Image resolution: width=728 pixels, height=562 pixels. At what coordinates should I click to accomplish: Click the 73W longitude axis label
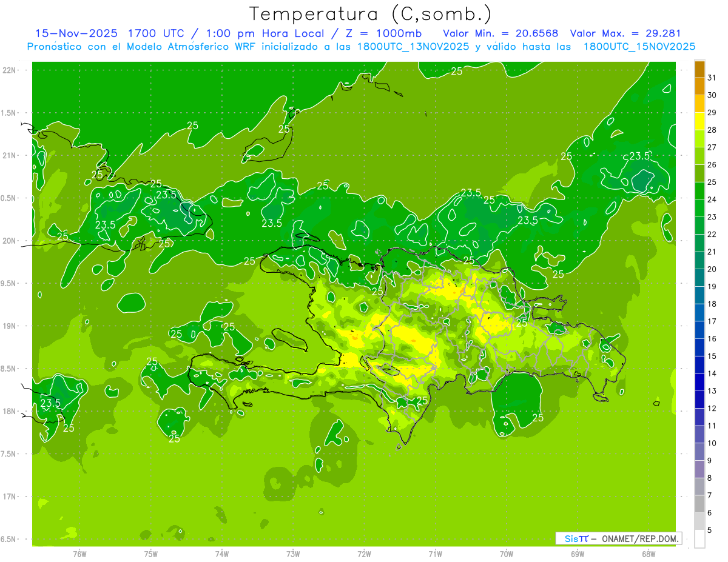[293, 554]
